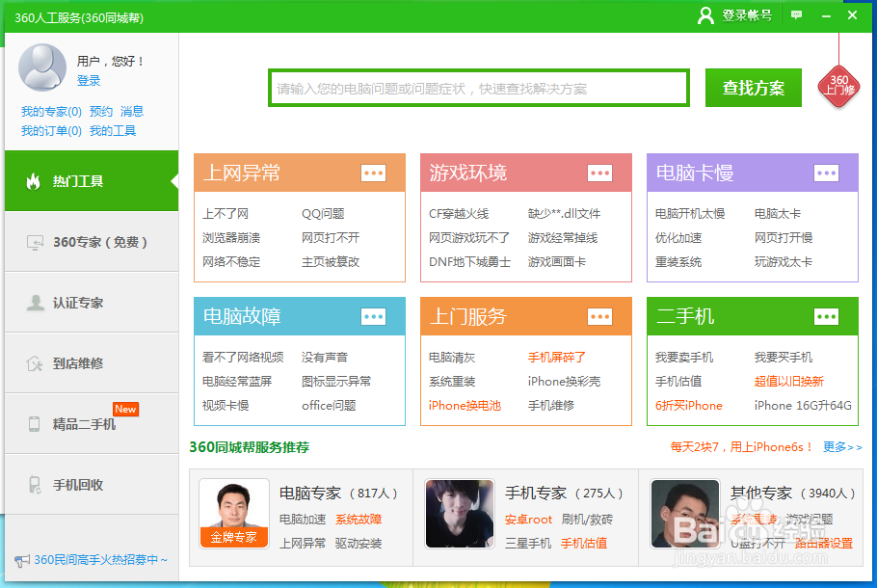Open 精品二手机 sidebar tab
Viewport: 877px width, 588px height.
tap(92, 423)
